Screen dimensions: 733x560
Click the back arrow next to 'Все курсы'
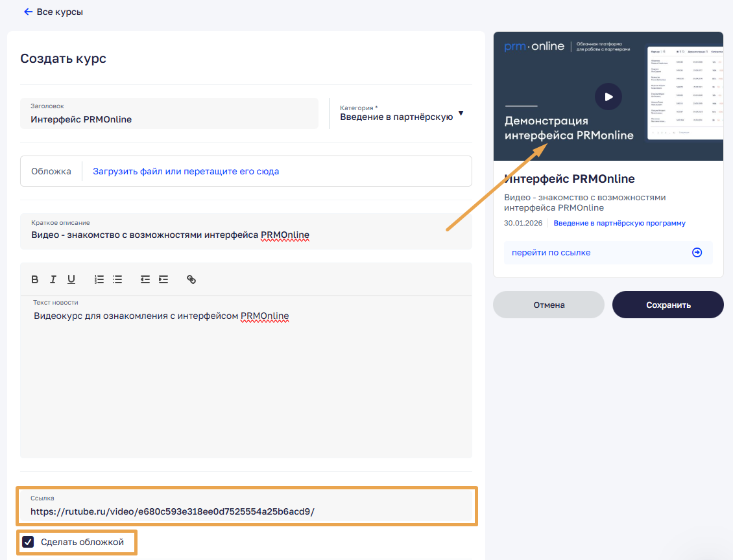tap(28, 12)
